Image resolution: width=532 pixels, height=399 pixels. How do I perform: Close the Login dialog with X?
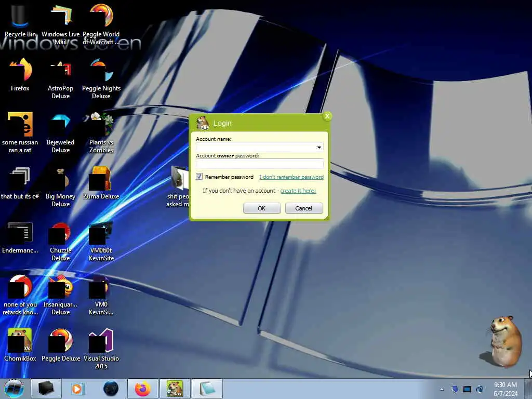coord(327,116)
